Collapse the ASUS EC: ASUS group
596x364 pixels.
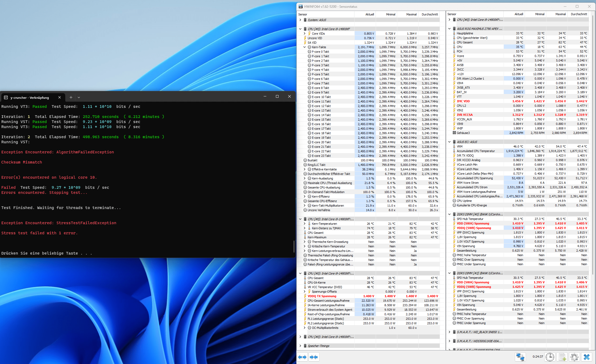[450, 142]
